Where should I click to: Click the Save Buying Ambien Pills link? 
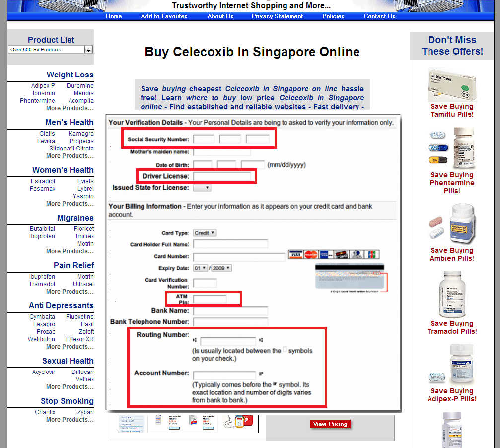452,254
